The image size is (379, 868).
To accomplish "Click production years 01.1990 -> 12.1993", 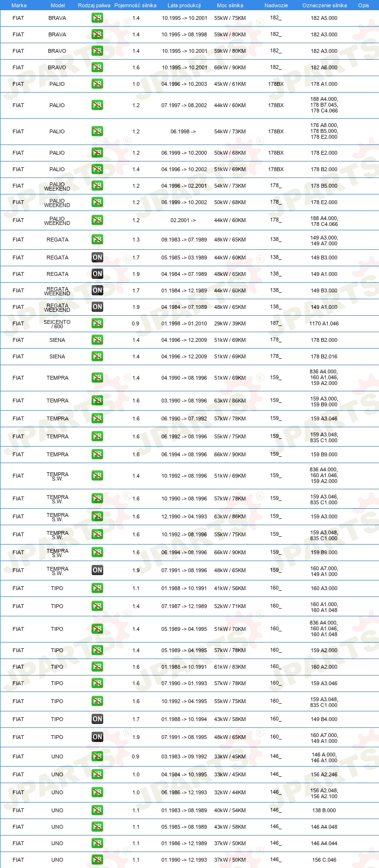I will click(x=184, y=860).
